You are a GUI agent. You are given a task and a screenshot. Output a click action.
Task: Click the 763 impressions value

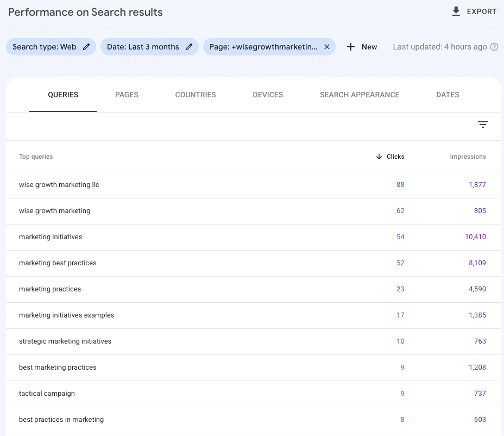(480, 341)
